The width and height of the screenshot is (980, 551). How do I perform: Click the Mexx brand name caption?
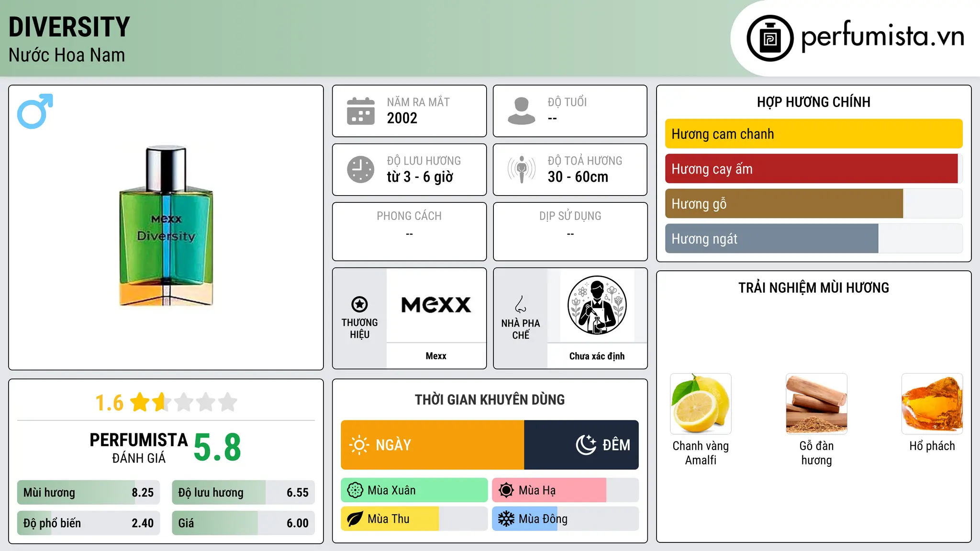tap(436, 356)
